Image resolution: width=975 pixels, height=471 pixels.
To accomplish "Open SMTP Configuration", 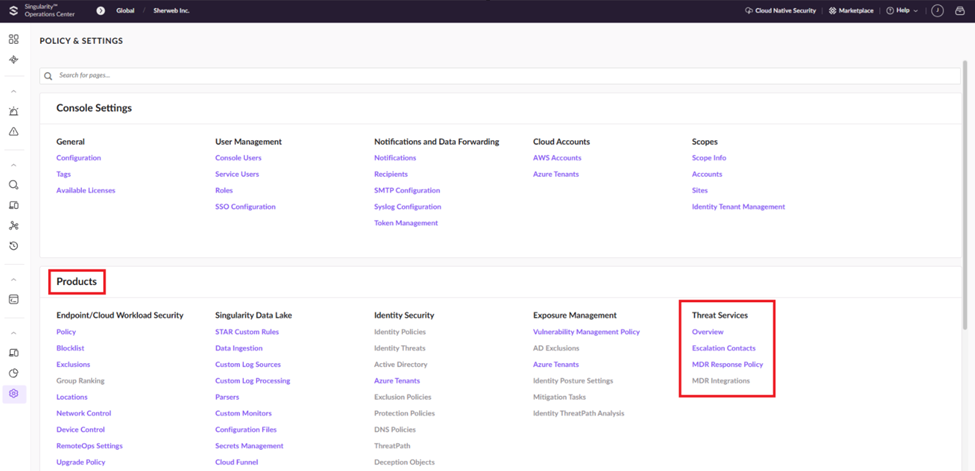I will tap(407, 190).
